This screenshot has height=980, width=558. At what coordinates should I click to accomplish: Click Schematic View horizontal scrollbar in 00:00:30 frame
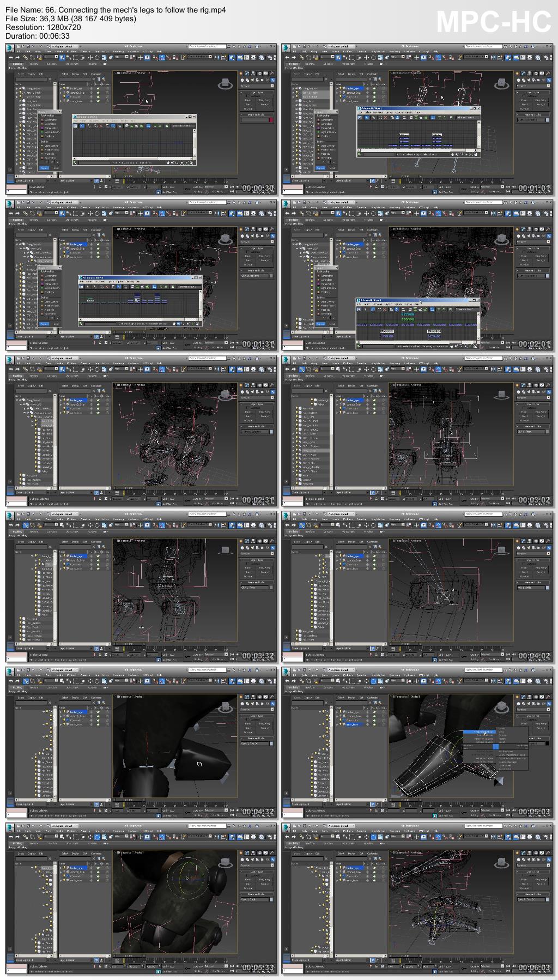click(134, 159)
